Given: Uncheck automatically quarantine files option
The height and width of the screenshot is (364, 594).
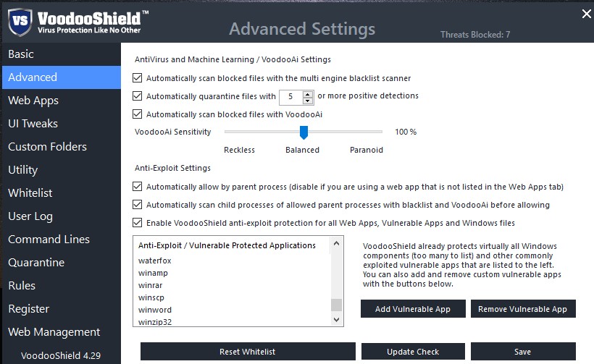Looking at the screenshot, I should pos(138,96).
